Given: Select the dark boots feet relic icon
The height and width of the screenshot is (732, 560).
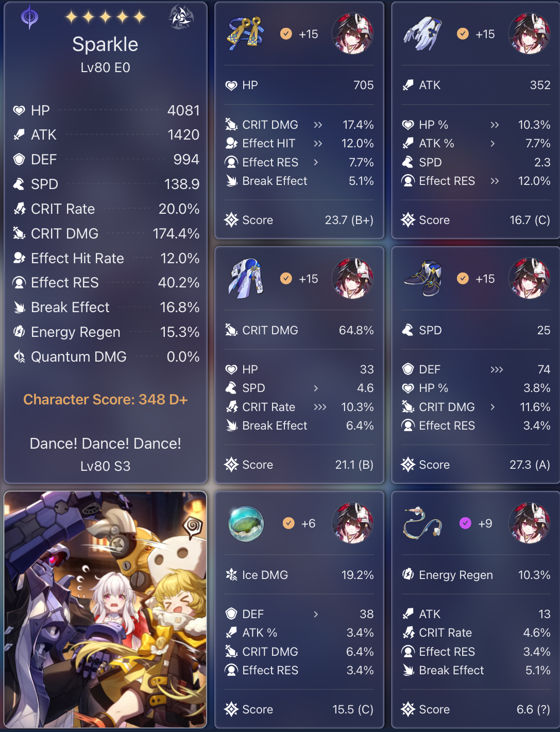Looking at the screenshot, I should [x=423, y=279].
